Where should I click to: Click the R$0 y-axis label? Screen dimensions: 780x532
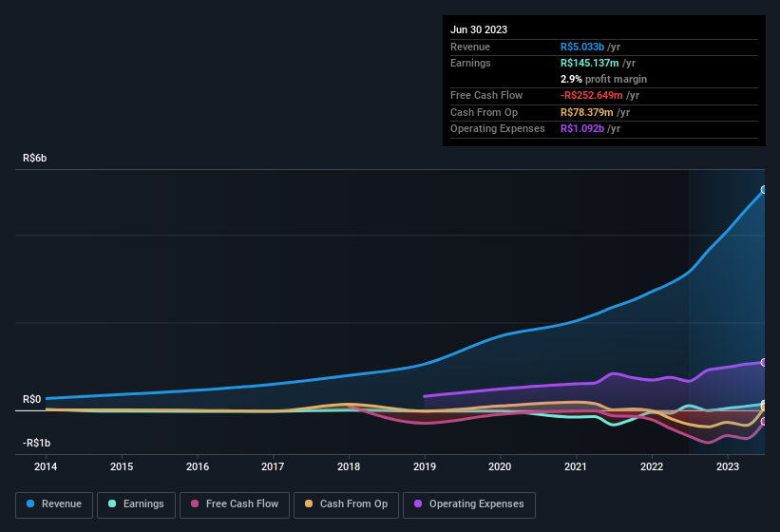coord(32,399)
